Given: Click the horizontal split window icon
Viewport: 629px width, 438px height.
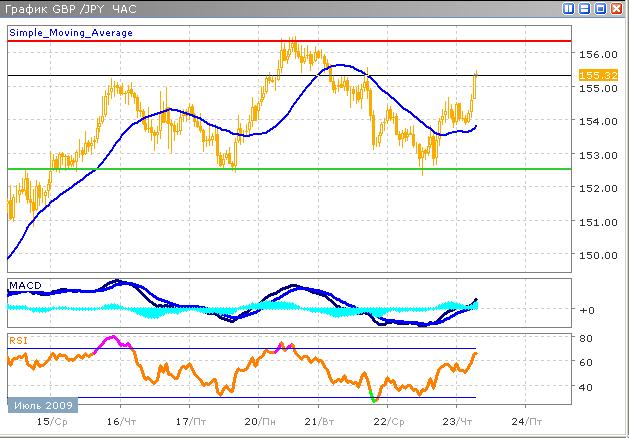Looking at the screenshot, I should point(585,8).
